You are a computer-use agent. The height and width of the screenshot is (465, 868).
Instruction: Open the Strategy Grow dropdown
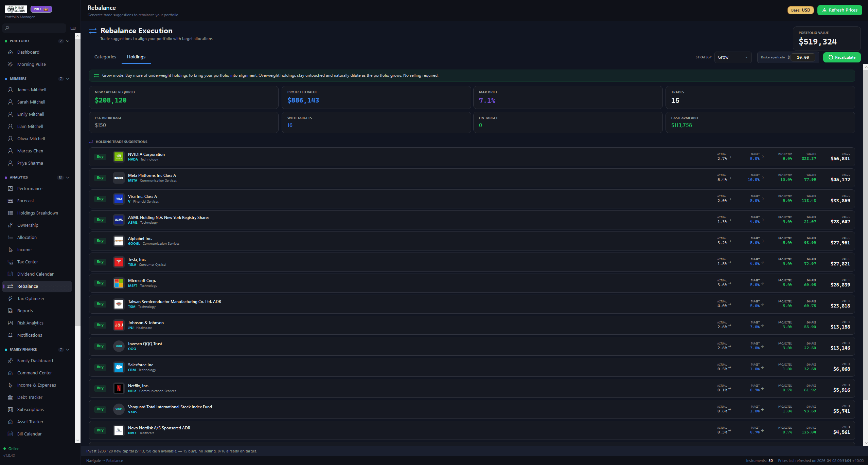[732, 57]
